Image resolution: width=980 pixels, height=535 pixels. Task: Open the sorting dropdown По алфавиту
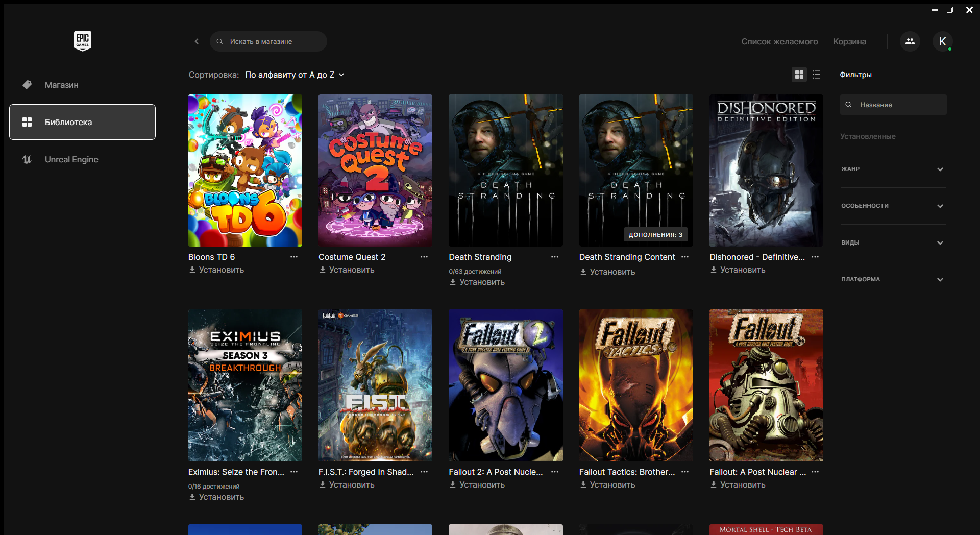[295, 75]
